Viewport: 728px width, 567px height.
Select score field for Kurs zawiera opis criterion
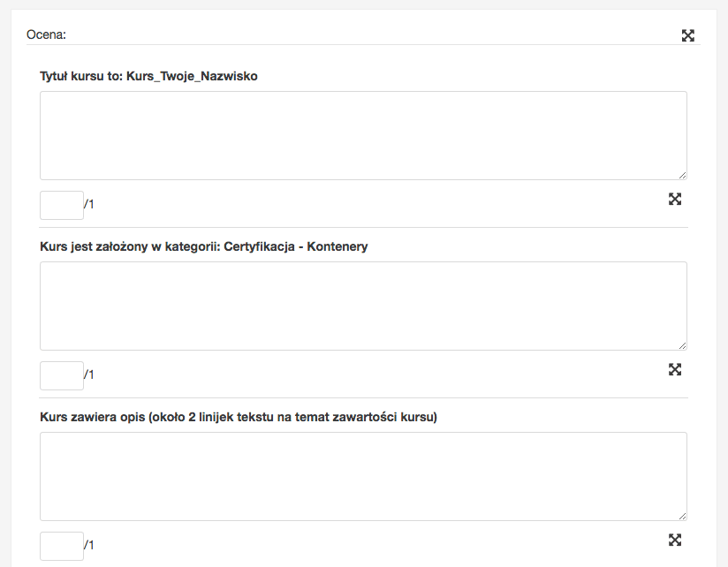coord(62,546)
